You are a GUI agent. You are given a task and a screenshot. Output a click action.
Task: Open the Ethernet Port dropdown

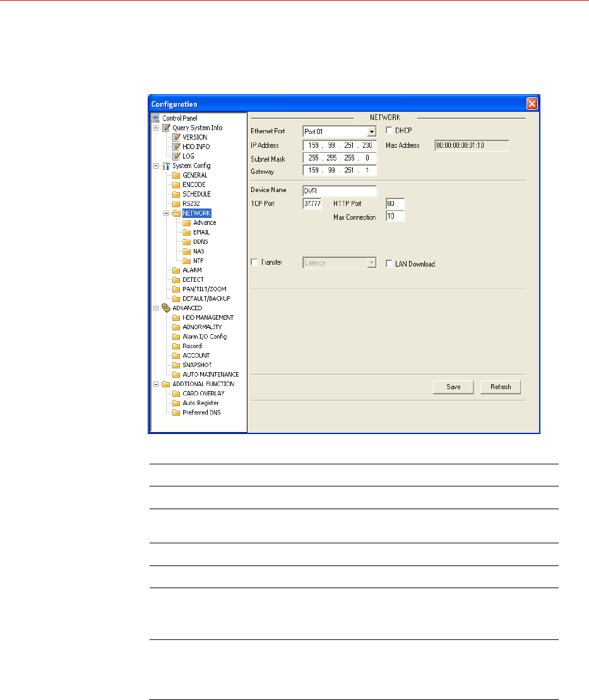pos(371,131)
